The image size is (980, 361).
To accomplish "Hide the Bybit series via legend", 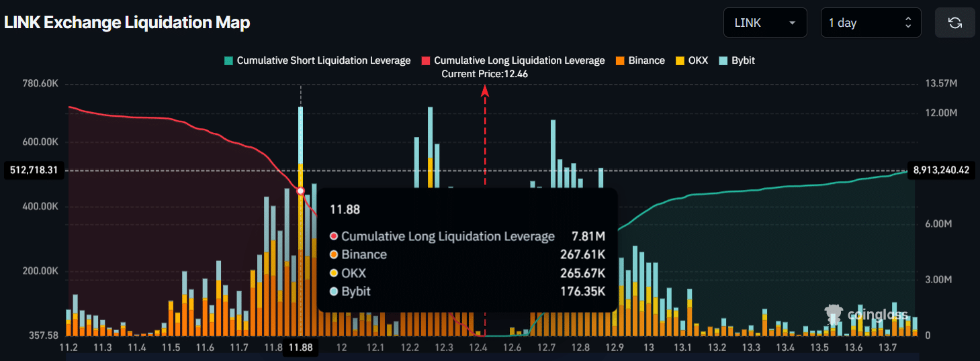I will point(744,60).
